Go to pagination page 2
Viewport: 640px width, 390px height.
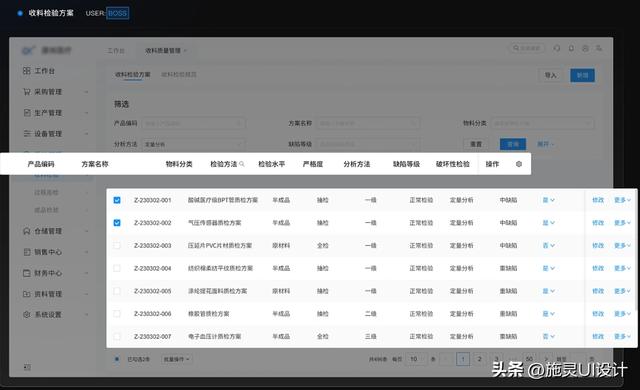[480, 359]
